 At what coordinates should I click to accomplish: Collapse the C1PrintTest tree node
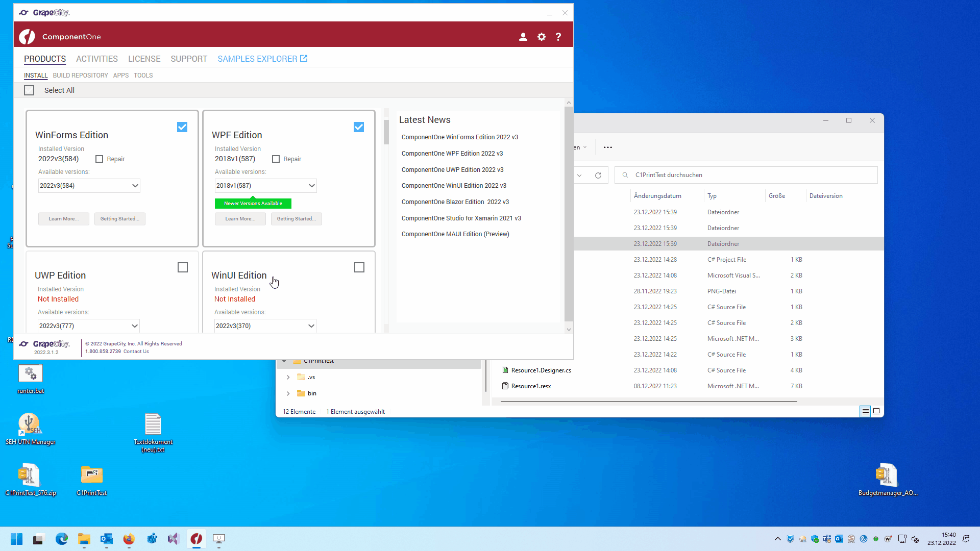[284, 361]
